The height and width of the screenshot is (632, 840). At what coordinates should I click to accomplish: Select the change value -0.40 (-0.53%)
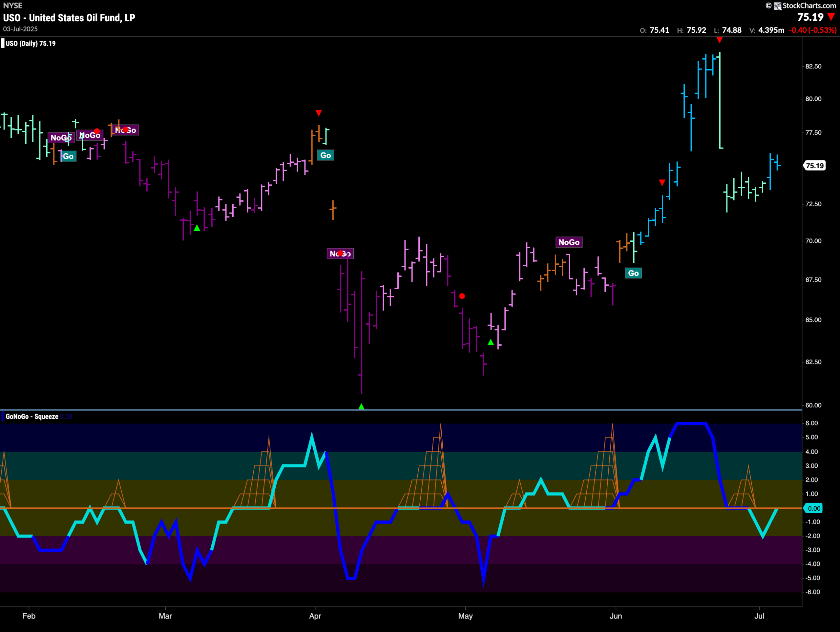pos(813,30)
